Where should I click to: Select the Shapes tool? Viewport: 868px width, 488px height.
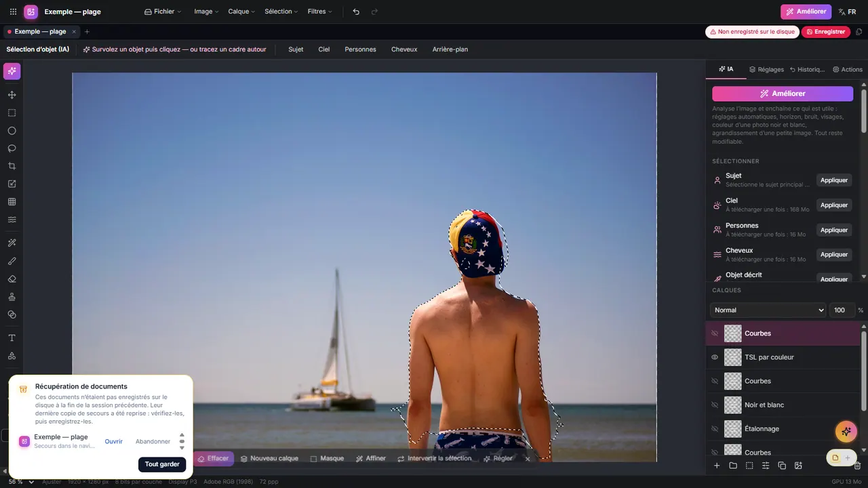[x=12, y=356]
